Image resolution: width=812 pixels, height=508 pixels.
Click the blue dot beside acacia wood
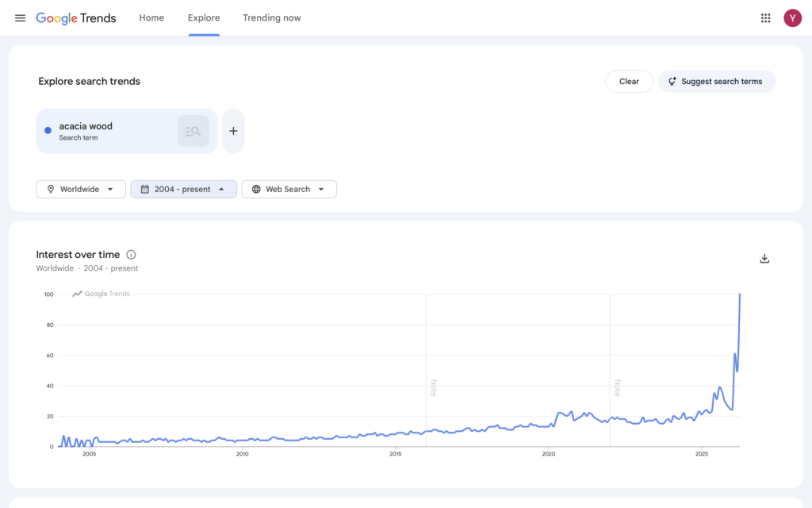coord(48,131)
